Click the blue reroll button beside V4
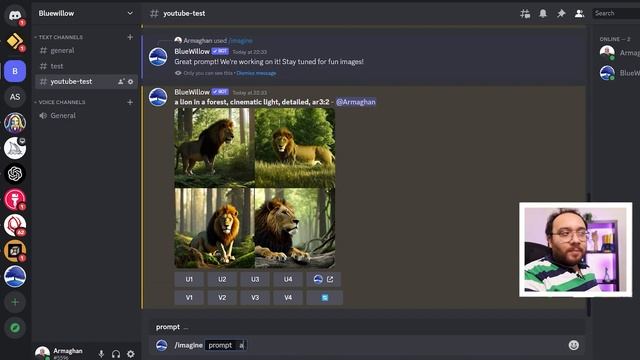Image resolution: width=640 pixels, height=360 pixels. [325, 298]
